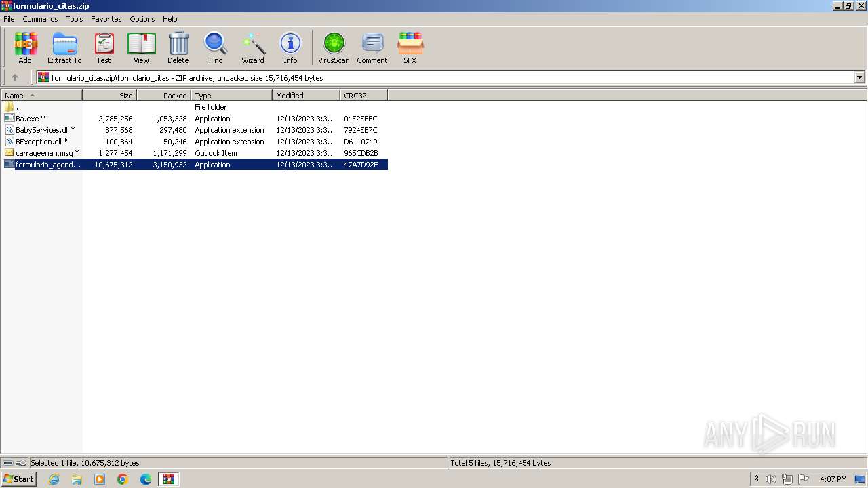The width and height of the screenshot is (868, 488).
Task: Sort by Type column header
Action: point(231,96)
